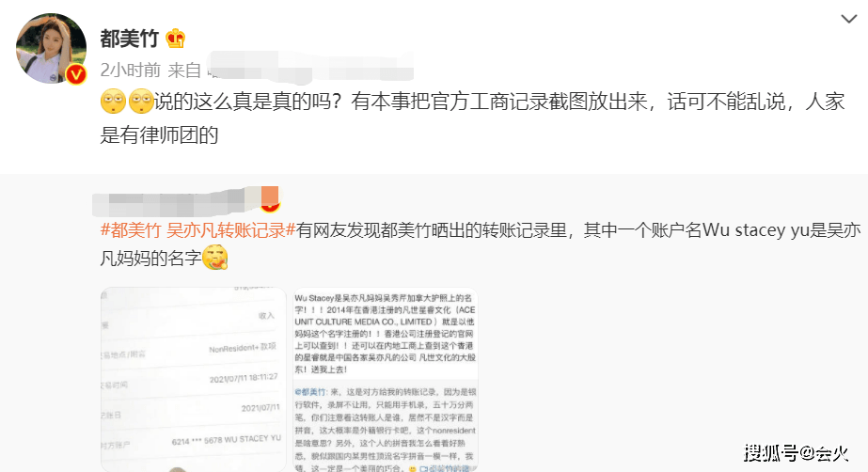The height and width of the screenshot is (472, 868).
Task: Click the second eye-roll emoji in post
Action: 141,102
